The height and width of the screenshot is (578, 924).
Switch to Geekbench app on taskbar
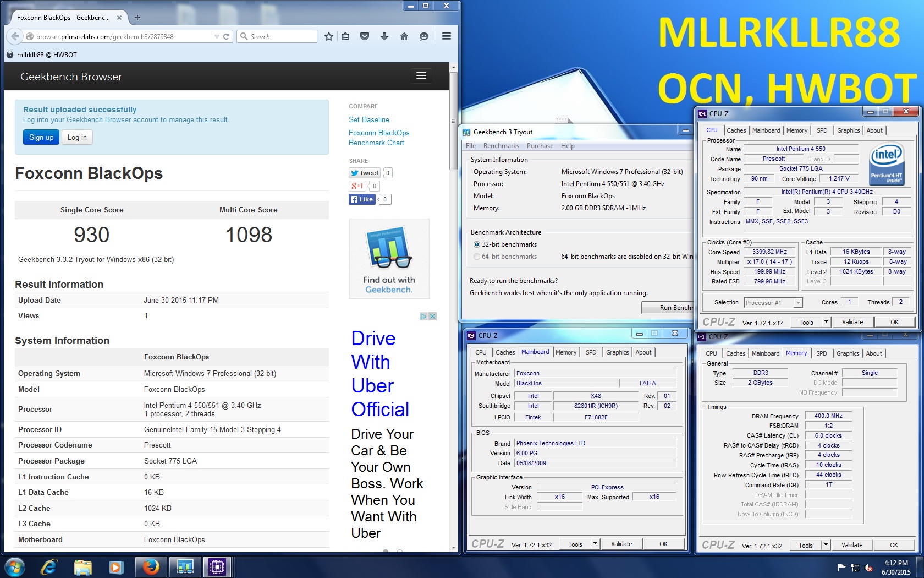[185, 567]
